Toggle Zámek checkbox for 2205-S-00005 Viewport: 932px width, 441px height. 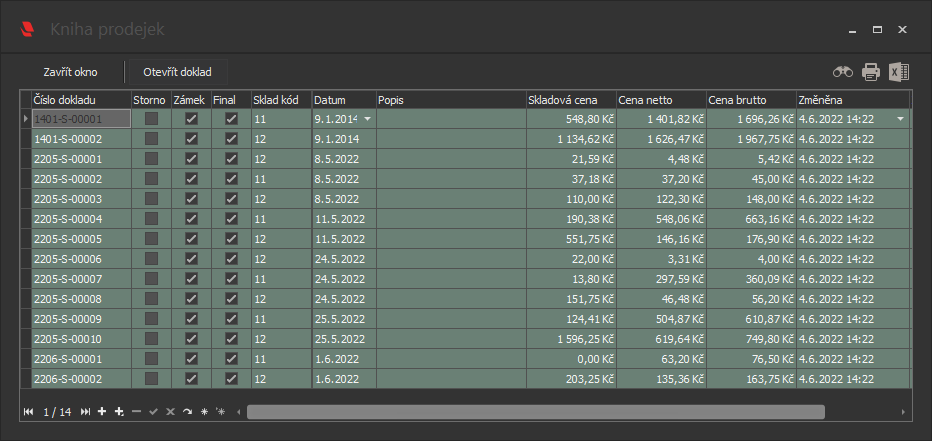[191, 239]
